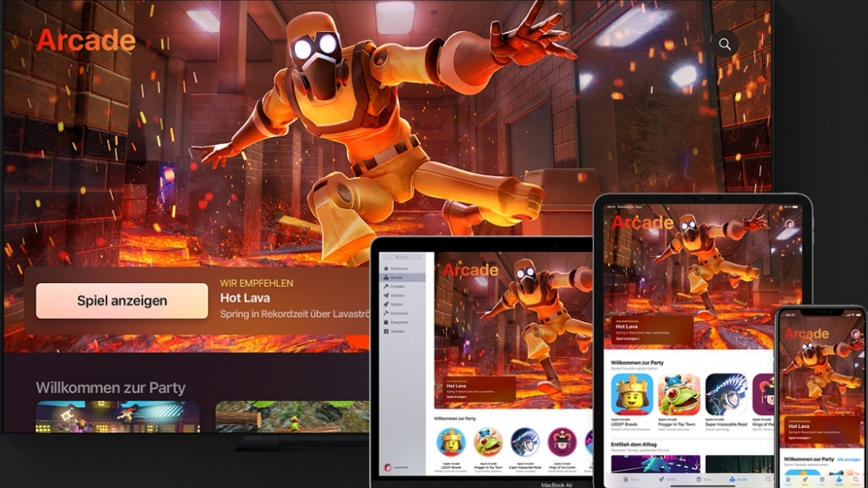Click the user account avatar at MacBook sidebar bottom
The image size is (868, 488).
pos(388,467)
